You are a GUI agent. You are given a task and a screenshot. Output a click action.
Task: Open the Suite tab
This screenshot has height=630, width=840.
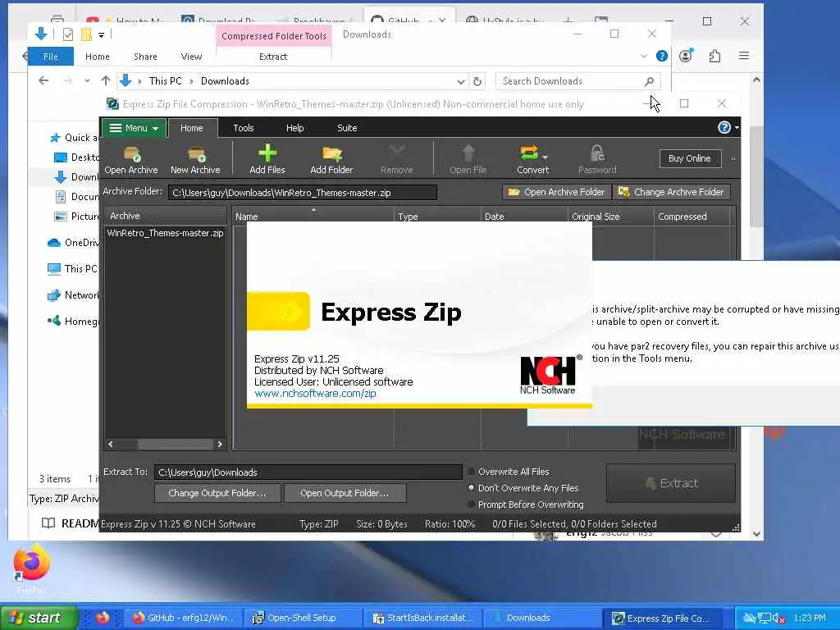click(347, 128)
